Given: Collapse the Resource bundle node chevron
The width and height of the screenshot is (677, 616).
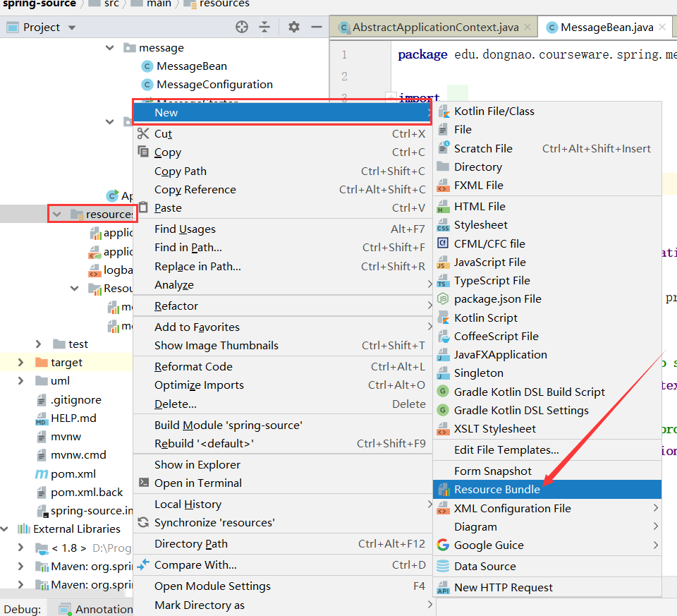Looking at the screenshot, I should coord(74,288).
